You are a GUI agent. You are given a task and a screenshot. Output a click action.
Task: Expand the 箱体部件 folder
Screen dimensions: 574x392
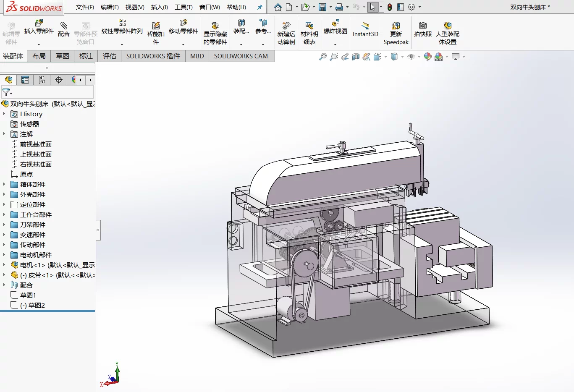click(x=4, y=184)
